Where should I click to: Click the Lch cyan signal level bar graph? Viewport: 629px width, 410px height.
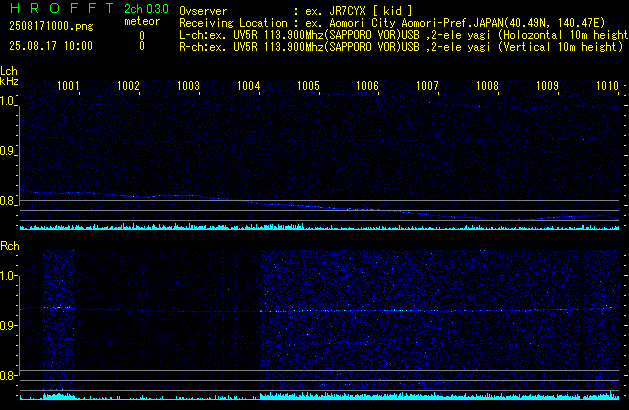(x=319, y=227)
